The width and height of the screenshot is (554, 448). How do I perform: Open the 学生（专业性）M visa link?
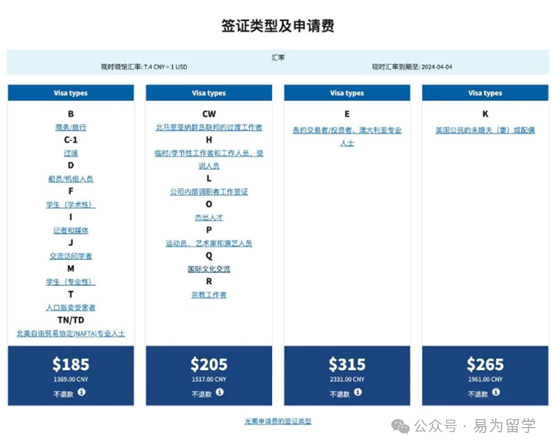[x=71, y=282]
